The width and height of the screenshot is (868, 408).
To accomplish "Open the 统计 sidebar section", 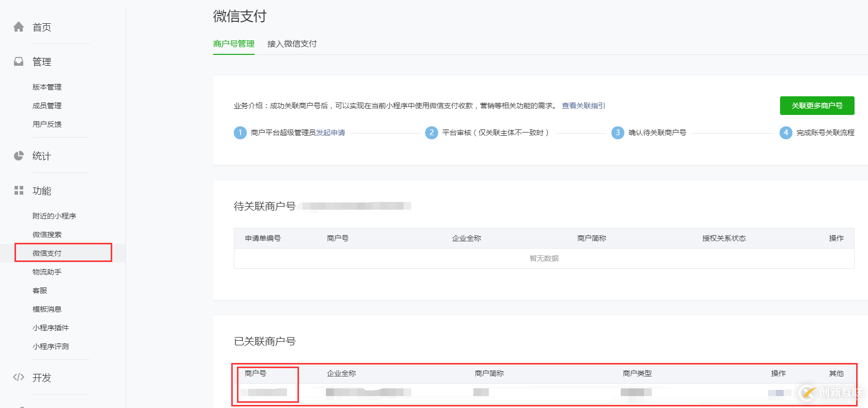I will click(42, 156).
